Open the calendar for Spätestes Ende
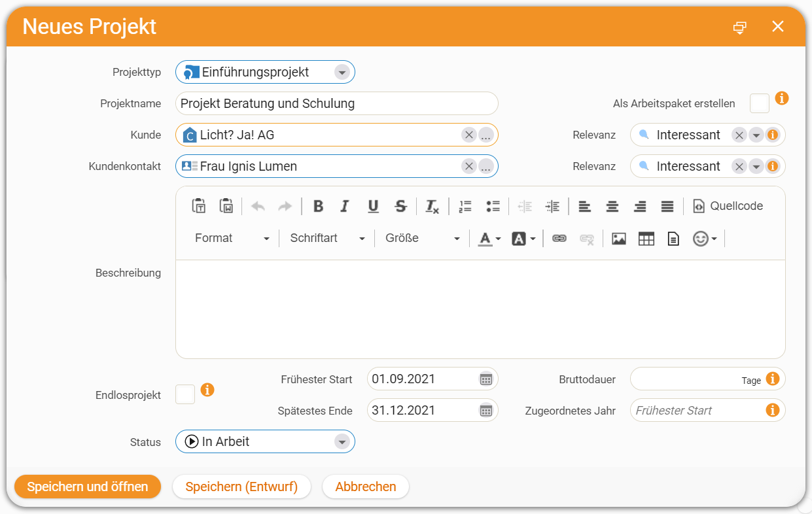The width and height of the screenshot is (812, 514). [485, 411]
